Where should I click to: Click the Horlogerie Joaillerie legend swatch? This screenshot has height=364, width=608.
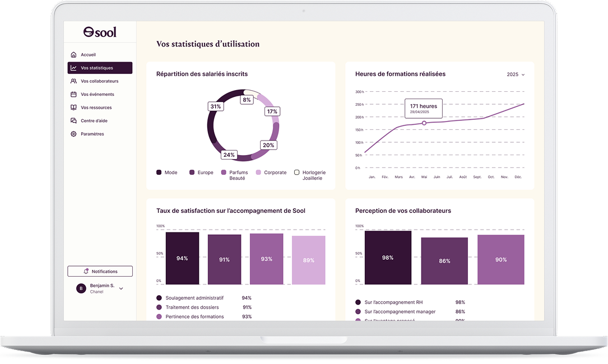coord(296,172)
